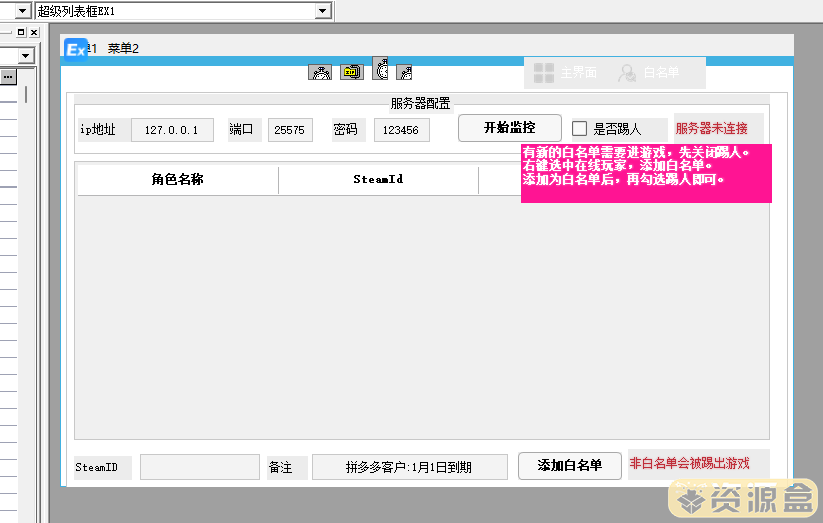
Task: Select the 服务器未连接 status label
Action: (x=719, y=128)
